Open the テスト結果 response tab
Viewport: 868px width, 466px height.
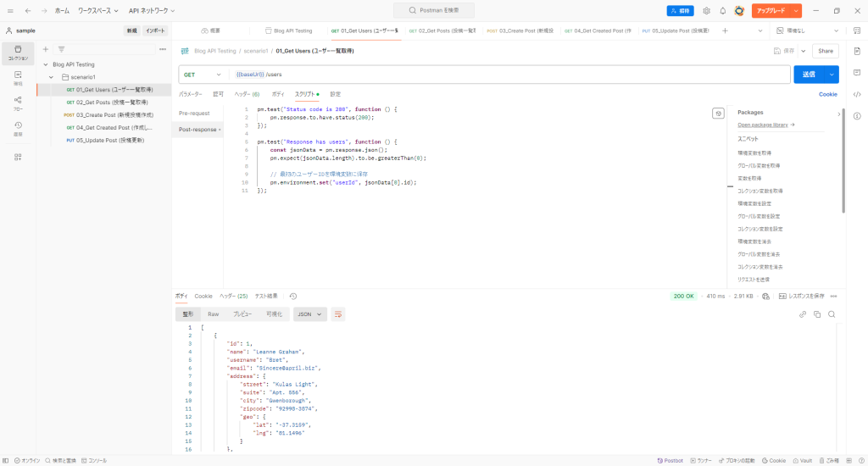266,296
